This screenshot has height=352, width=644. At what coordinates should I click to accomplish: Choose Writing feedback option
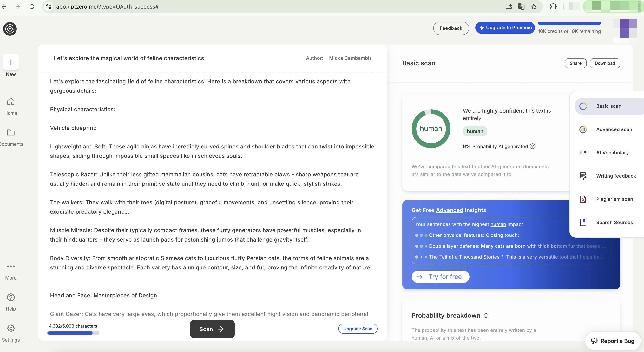(615, 176)
